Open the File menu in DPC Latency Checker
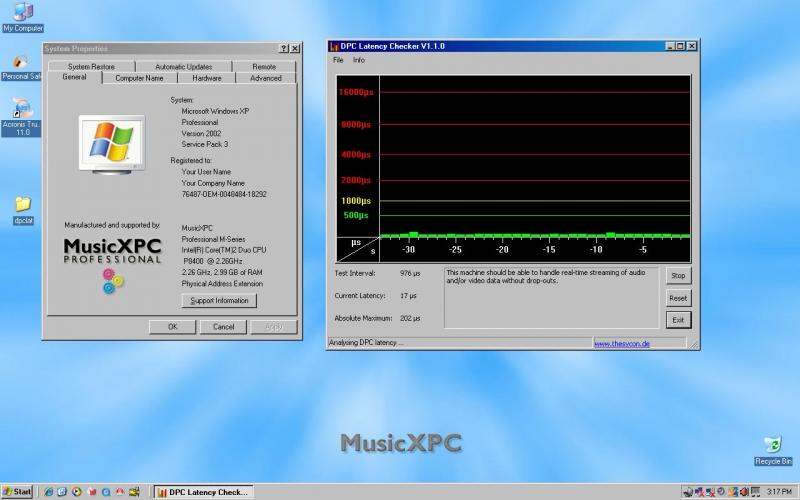The width and height of the screenshot is (800, 500). coord(338,60)
